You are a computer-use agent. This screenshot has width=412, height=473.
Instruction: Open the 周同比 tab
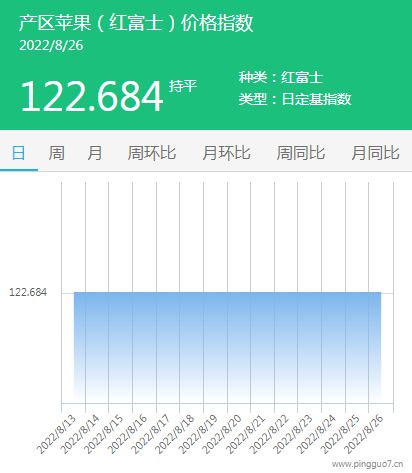(x=301, y=153)
